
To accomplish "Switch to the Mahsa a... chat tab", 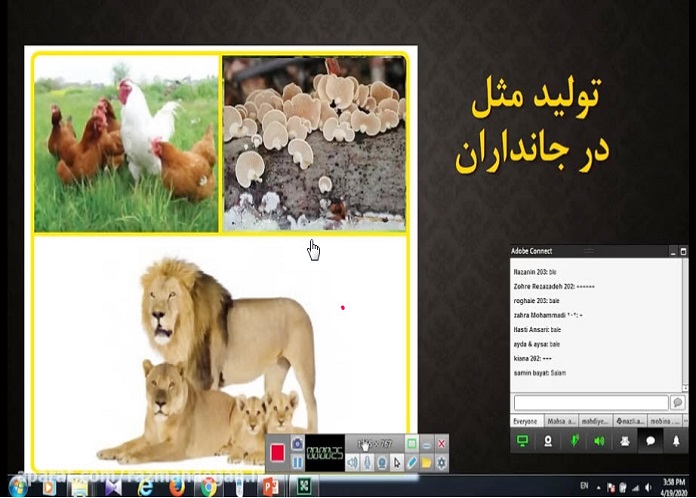I will point(561,421).
